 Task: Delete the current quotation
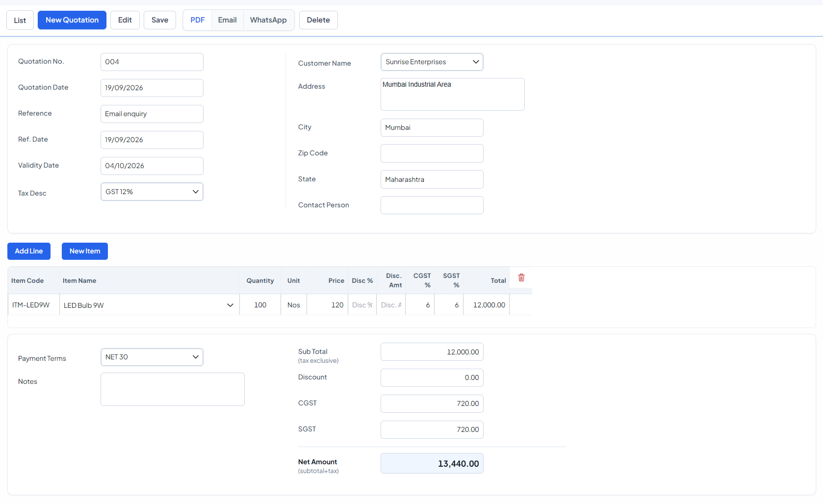pos(318,20)
